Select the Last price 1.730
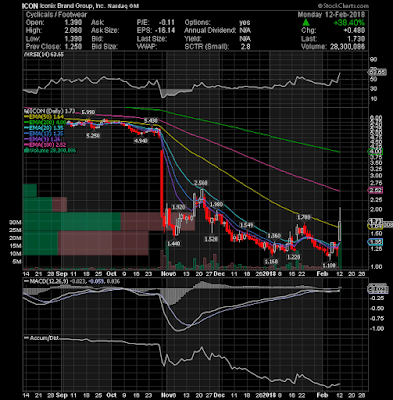Screen dimensions: 393x400 [357, 39]
